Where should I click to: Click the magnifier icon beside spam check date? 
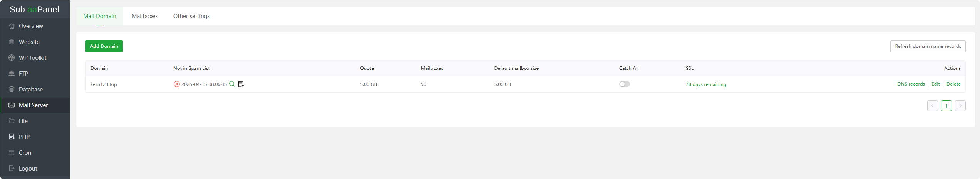coord(232,84)
